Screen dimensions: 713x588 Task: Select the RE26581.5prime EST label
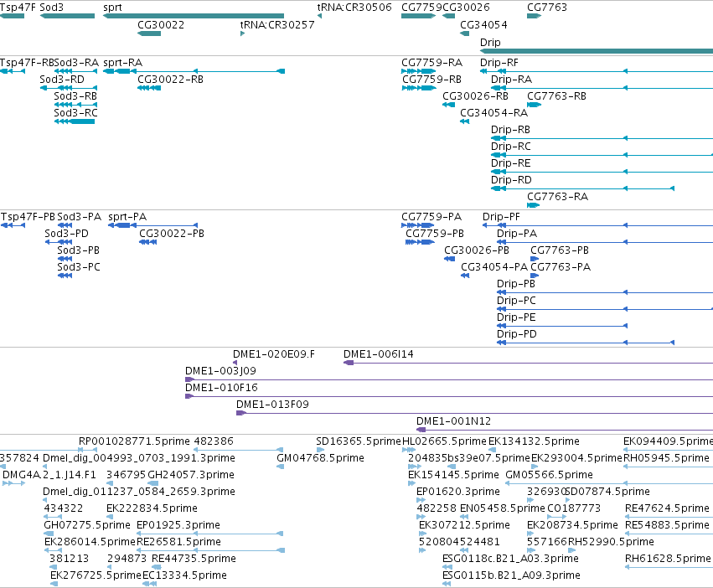pyautogui.click(x=178, y=542)
